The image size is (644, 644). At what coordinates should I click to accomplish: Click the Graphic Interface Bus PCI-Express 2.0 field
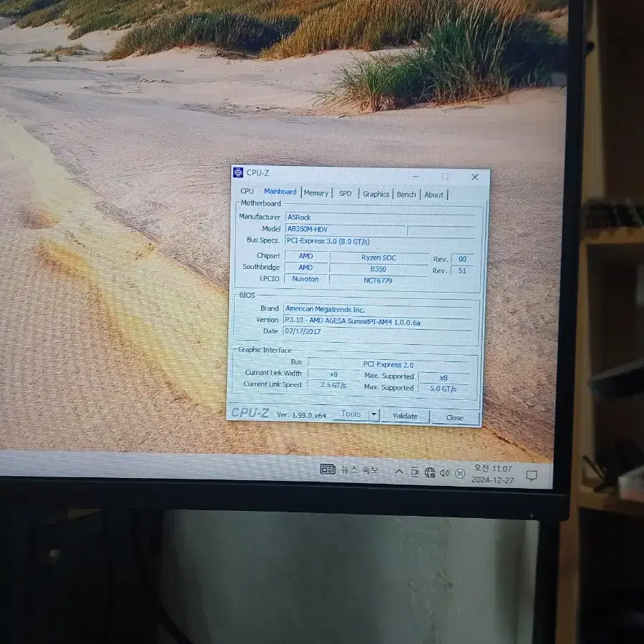(389, 364)
